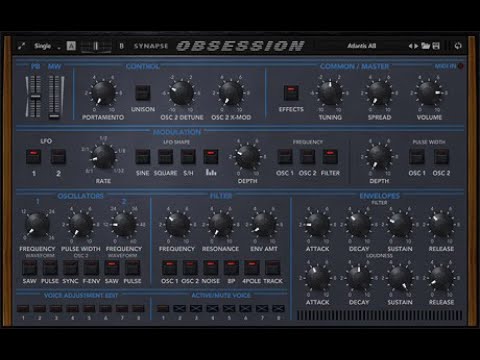The width and height of the screenshot is (480, 360).
Task: Toggle frequency modulation Filter button
Action: pyautogui.click(x=330, y=156)
